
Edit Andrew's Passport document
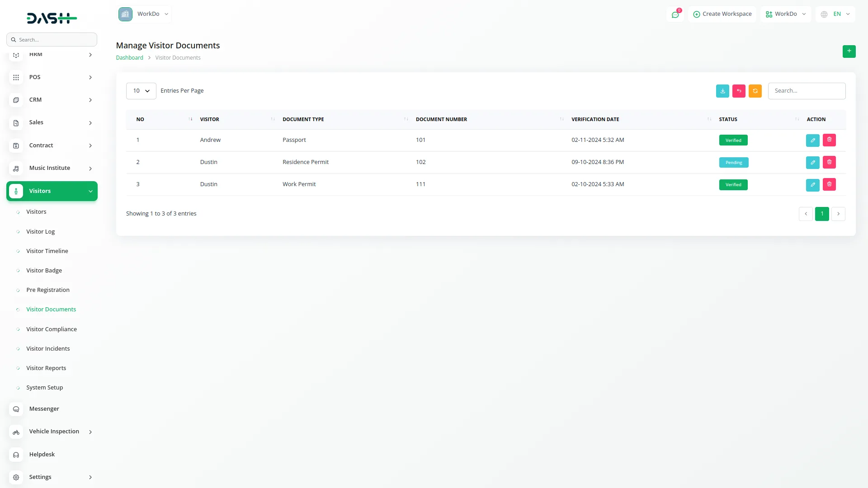coord(812,140)
